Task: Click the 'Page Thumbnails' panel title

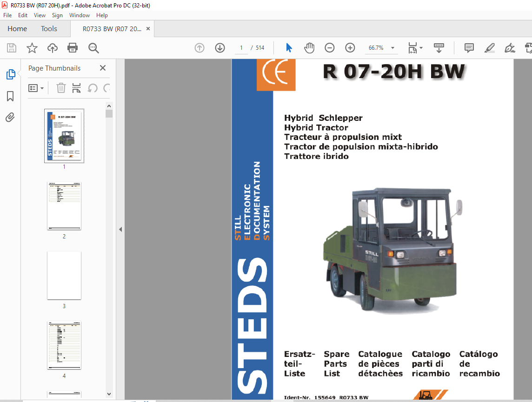Action: [54, 68]
